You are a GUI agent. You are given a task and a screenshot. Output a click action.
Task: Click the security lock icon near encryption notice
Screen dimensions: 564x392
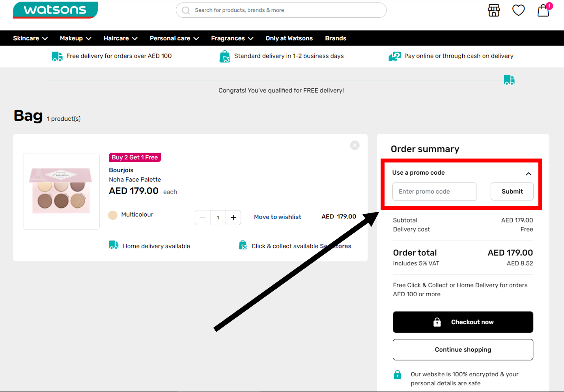point(398,374)
